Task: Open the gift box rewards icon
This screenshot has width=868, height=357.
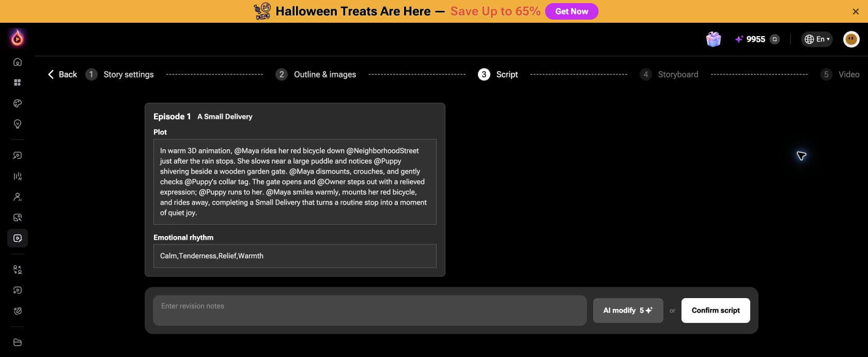Action: coord(714,39)
